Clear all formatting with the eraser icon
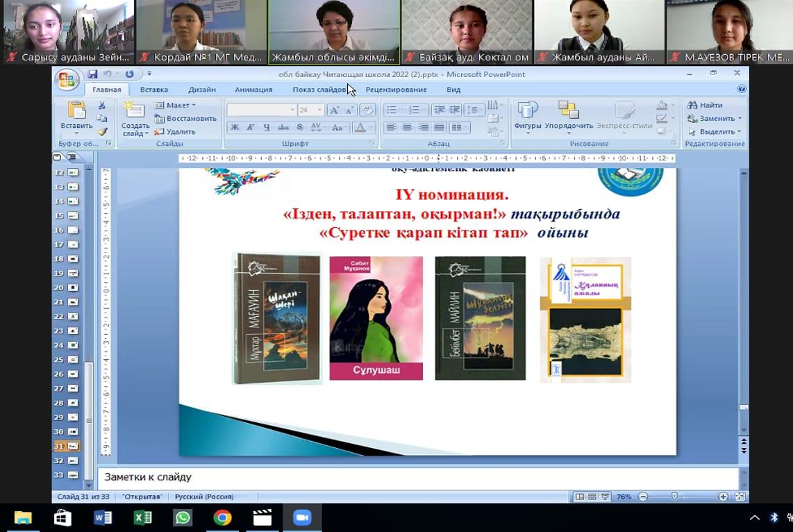This screenshot has height=532, width=793. [x=367, y=110]
